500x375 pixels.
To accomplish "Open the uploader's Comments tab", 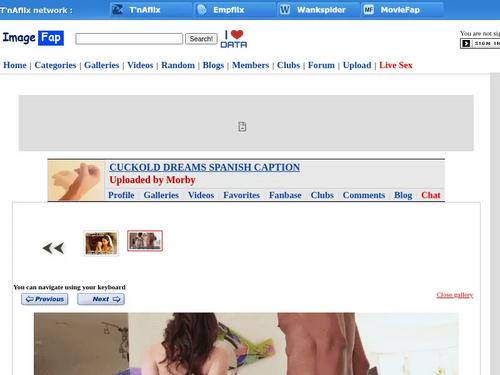I will [x=364, y=195].
